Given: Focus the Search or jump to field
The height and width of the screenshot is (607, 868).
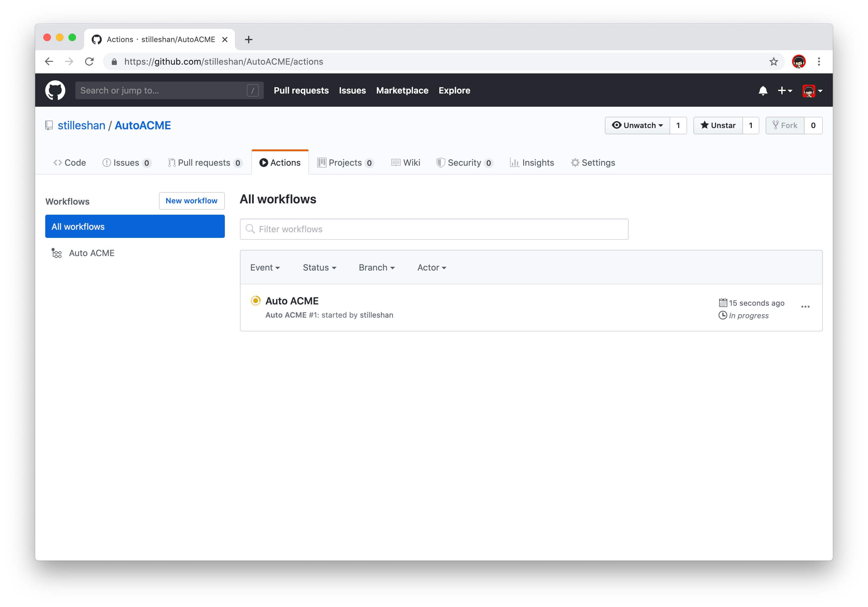Looking at the screenshot, I should tap(169, 91).
